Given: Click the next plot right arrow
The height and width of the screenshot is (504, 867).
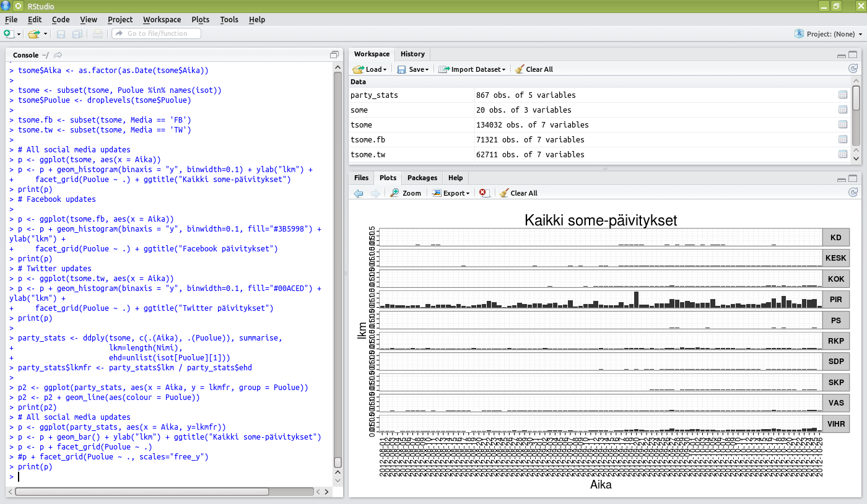Looking at the screenshot, I should [375, 193].
